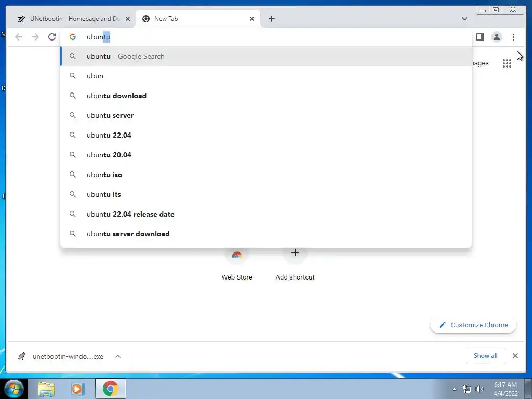
Task: Open a new tab with plus button
Action: coord(271,19)
